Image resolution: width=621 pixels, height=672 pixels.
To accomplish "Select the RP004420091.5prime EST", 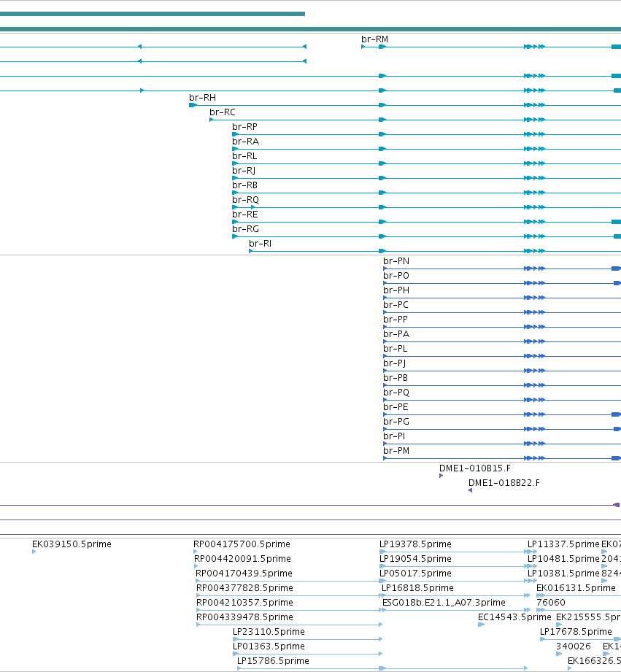I will pos(242,558).
